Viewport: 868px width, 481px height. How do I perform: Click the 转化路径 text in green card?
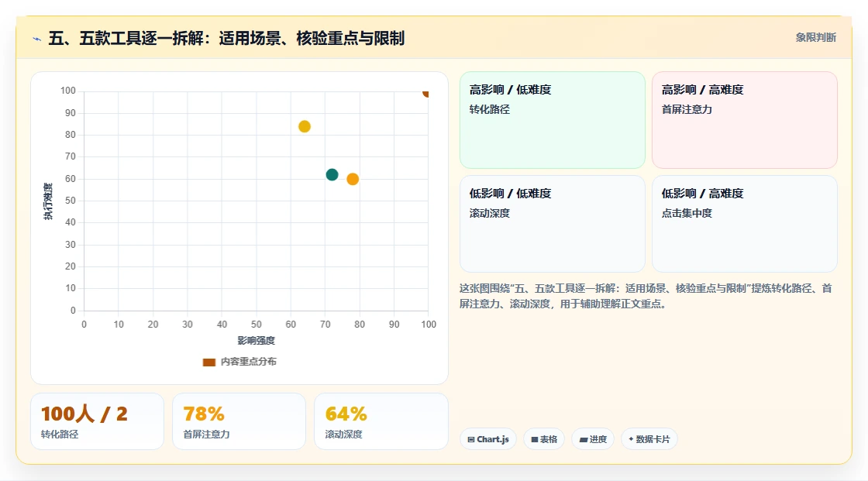489,109
